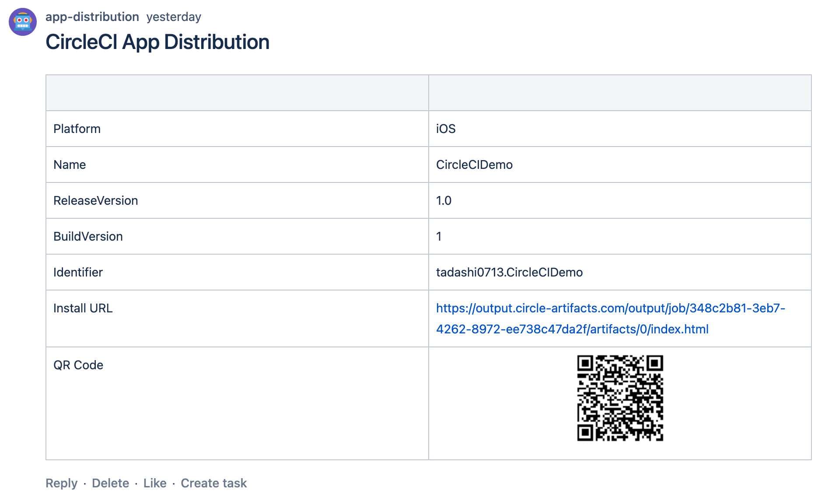Open the app-distribution author name
The image size is (825, 504).
92,17
